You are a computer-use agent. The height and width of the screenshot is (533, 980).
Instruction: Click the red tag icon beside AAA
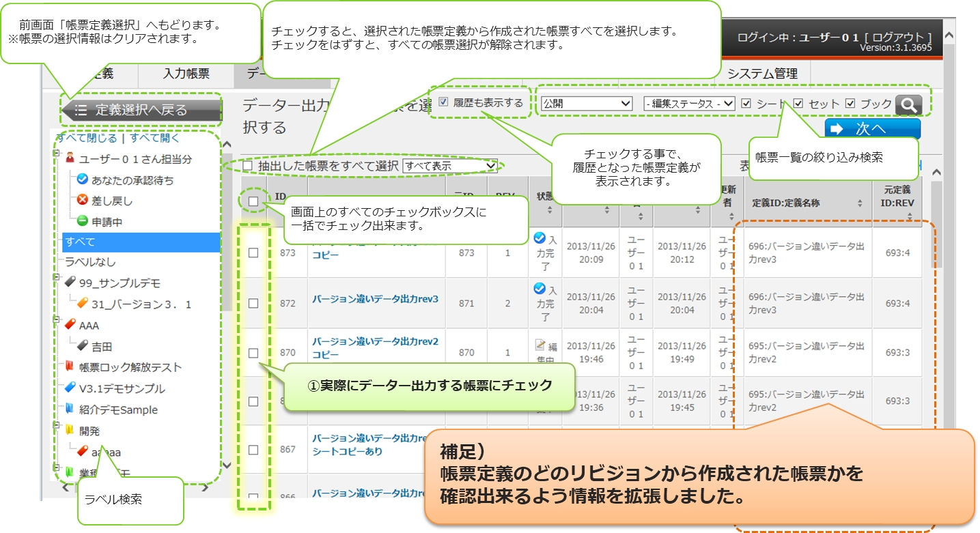(x=70, y=325)
